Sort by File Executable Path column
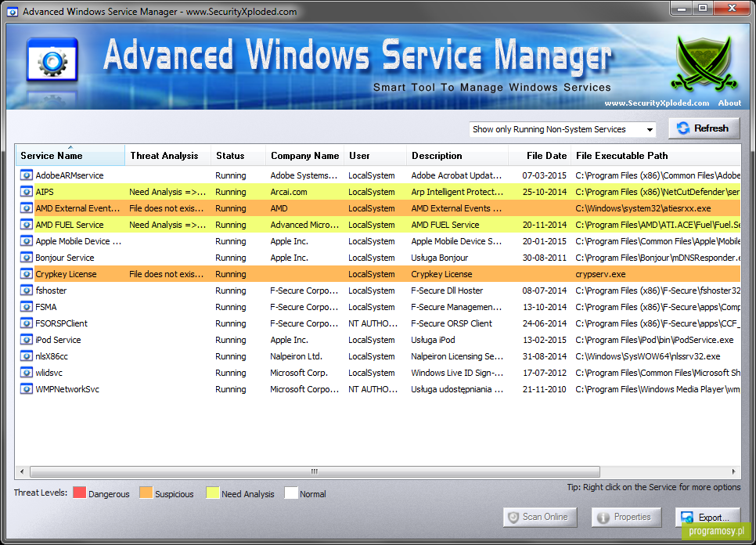The image size is (756, 545). click(x=656, y=155)
